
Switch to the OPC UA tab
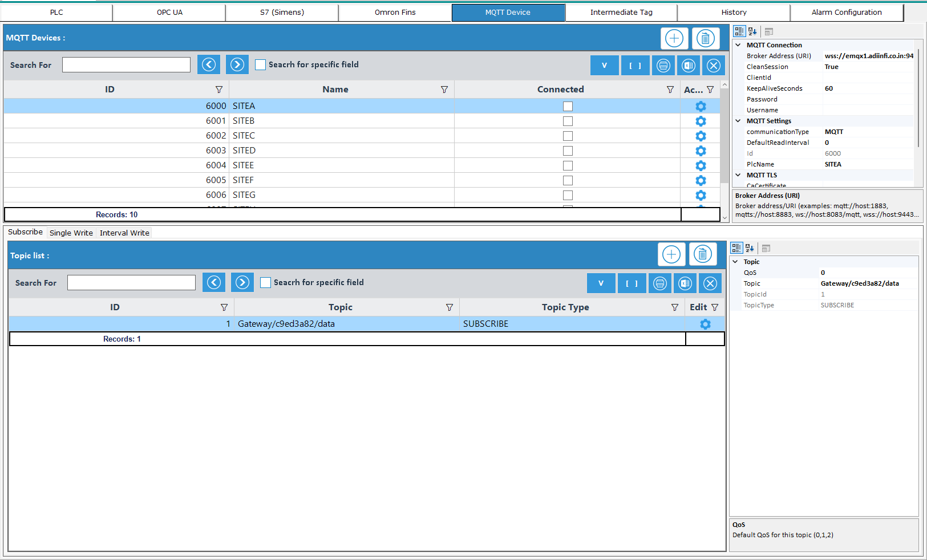pos(169,13)
